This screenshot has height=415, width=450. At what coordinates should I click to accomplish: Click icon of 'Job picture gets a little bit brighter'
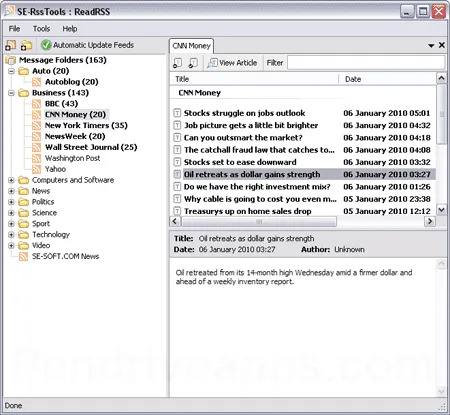pos(177,125)
